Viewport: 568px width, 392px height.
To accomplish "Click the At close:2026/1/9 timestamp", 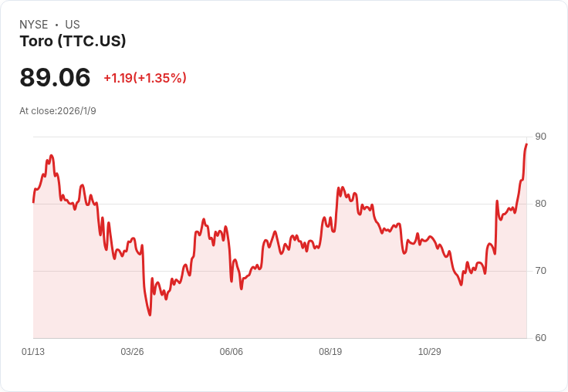I will [x=58, y=111].
